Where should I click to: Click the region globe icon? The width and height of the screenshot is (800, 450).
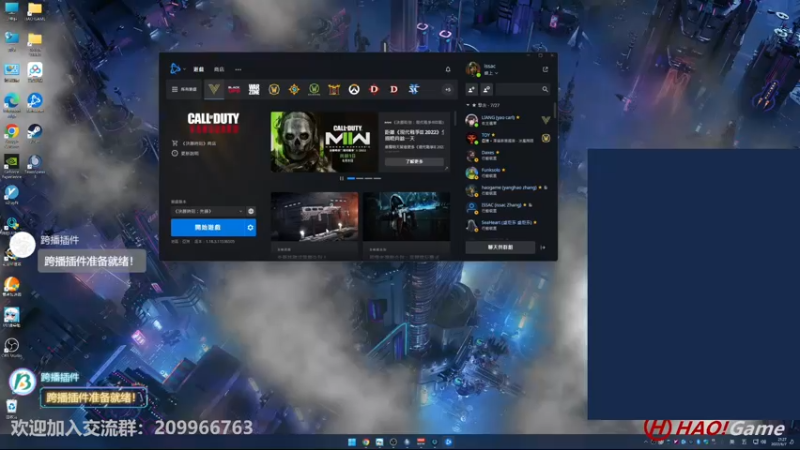tap(251, 211)
